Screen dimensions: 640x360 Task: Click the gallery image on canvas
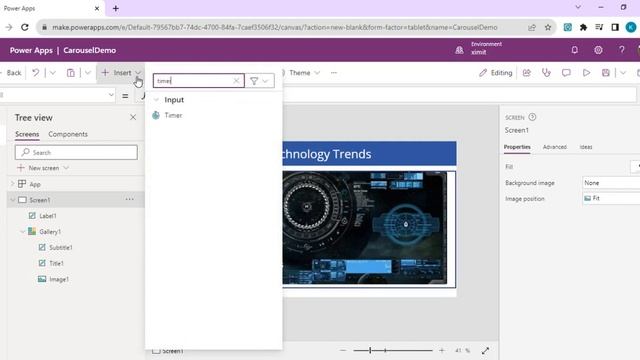[364, 228]
